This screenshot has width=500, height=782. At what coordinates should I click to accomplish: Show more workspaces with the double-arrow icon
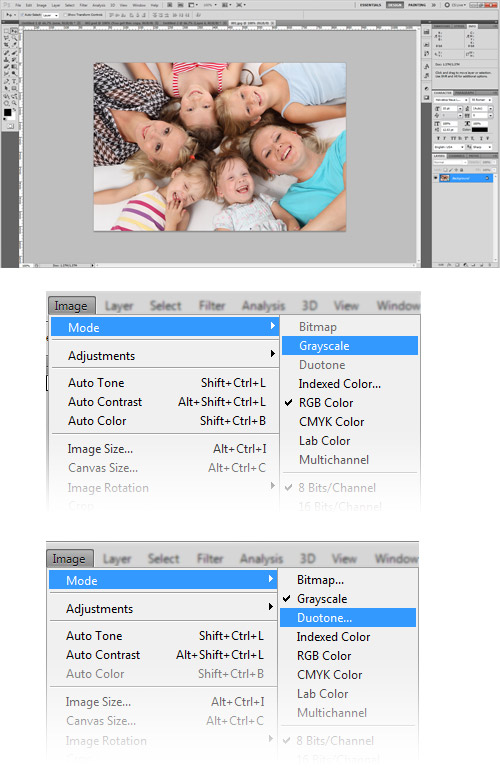(434, 5)
